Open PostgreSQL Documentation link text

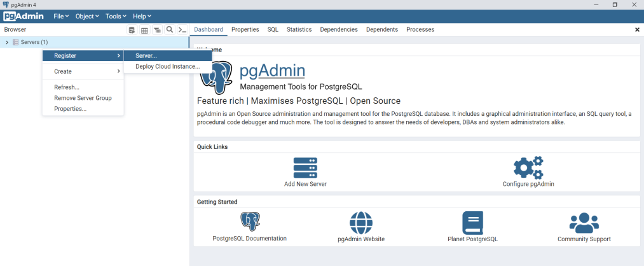[x=250, y=239]
